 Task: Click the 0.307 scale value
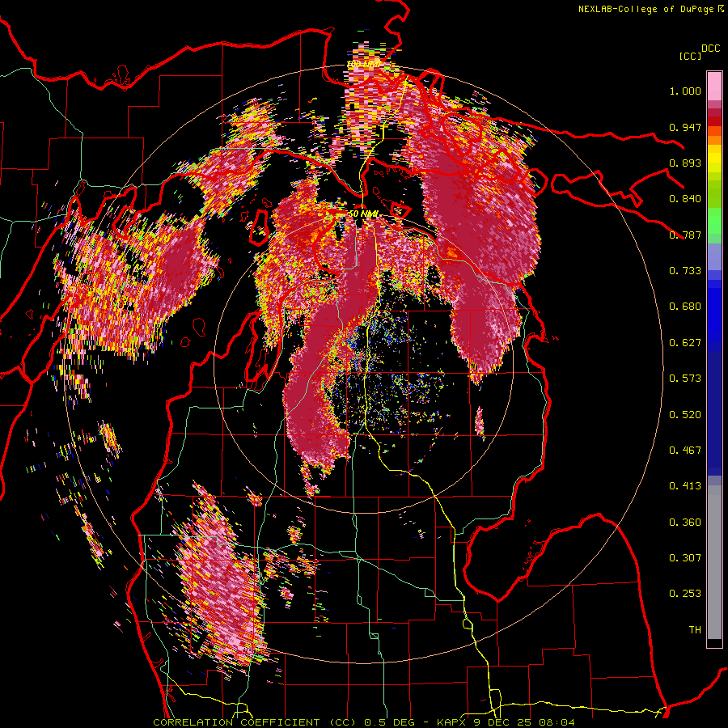685,558
